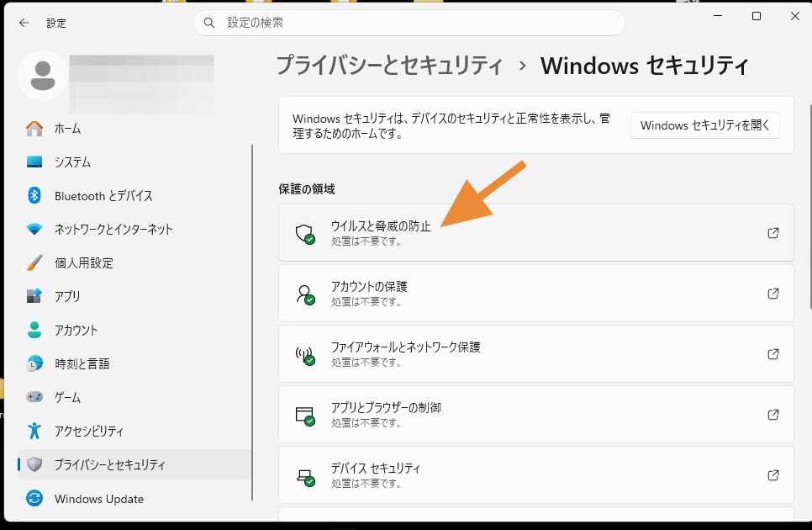Click the firewall antenna icon

pyautogui.click(x=305, y=355)
